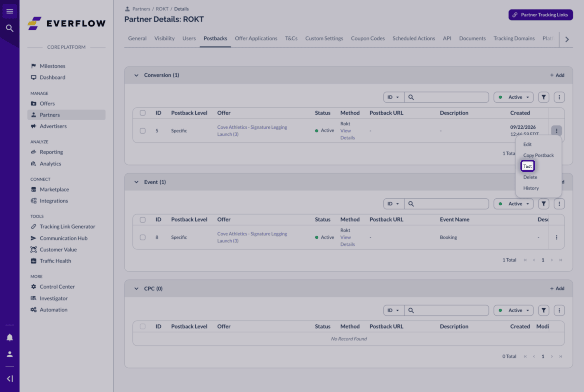Click the sidebar search magnifier icon
This screenshot has width=584, height=392.
[x=10, y=28]
